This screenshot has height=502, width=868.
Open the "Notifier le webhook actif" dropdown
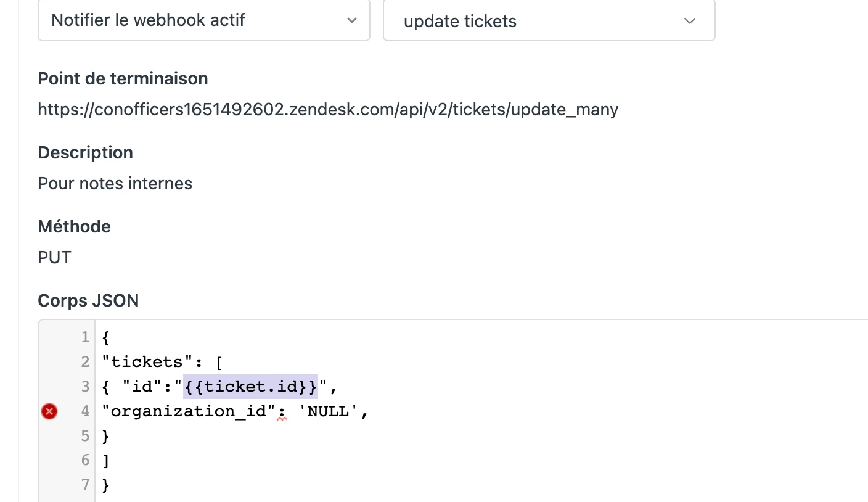204,20
